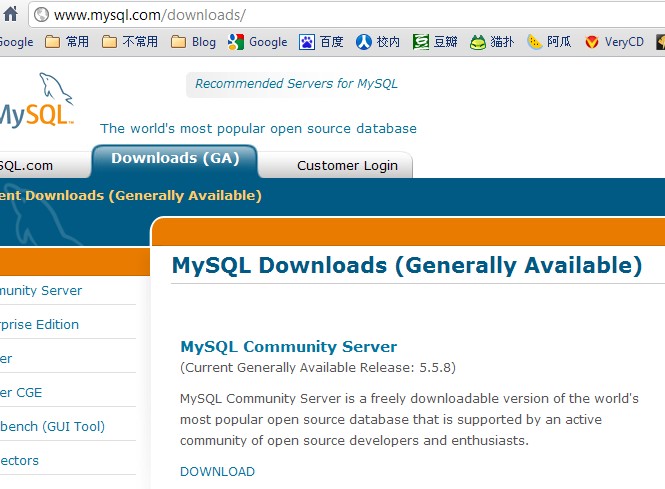Click the 'Current Generally Available Release: 5.5.8' text

tap(318, 367)
